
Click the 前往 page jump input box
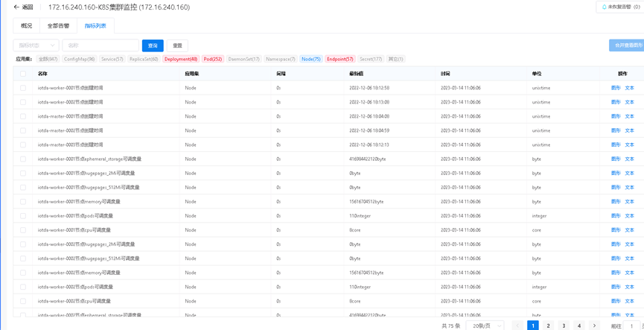pyautogui.click(x=631, y=326)
